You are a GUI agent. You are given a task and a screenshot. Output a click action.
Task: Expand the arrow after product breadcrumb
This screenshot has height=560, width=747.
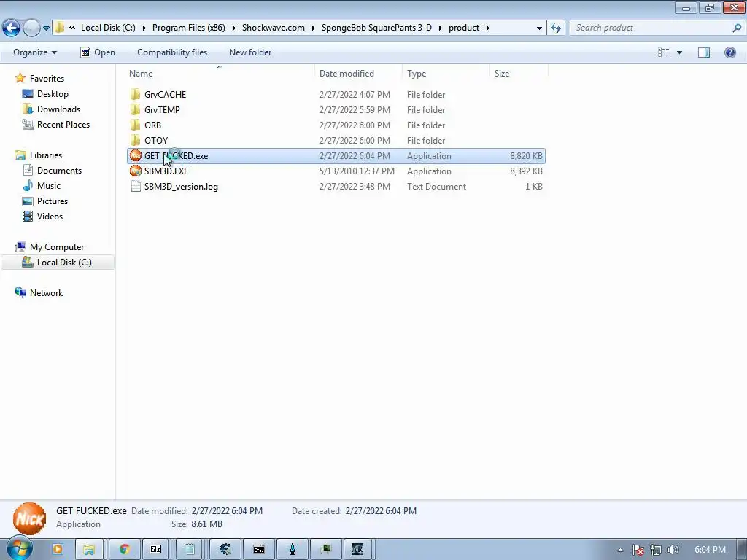487,28
